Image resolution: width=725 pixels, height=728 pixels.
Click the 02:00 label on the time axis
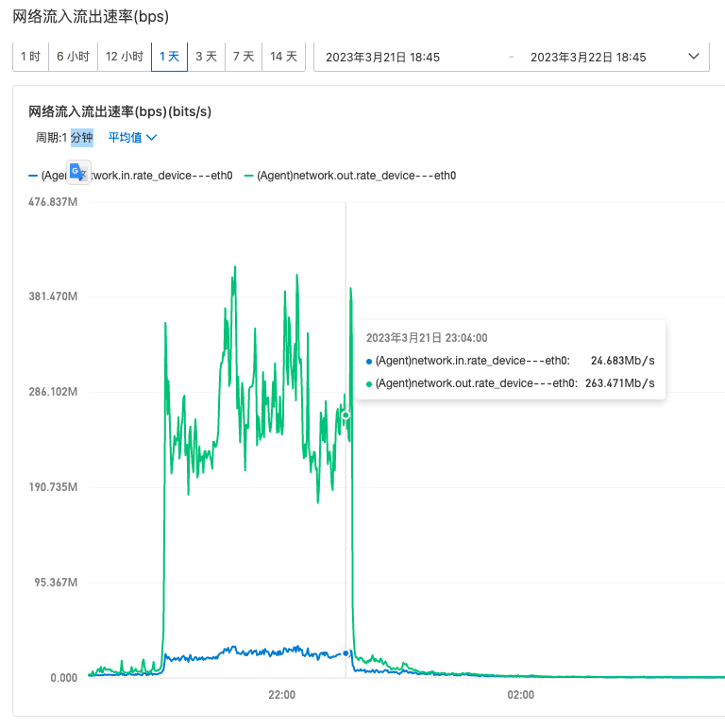(520, 695)
